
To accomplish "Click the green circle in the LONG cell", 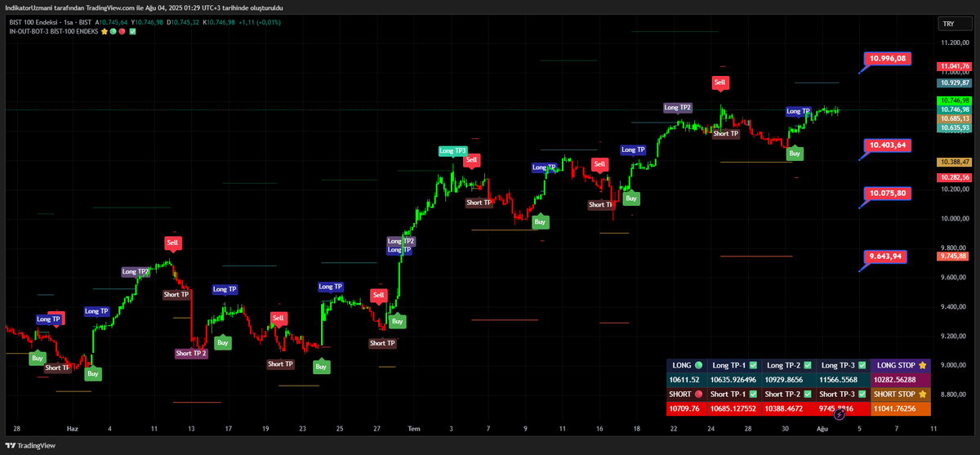I will (x=697, y=365).
